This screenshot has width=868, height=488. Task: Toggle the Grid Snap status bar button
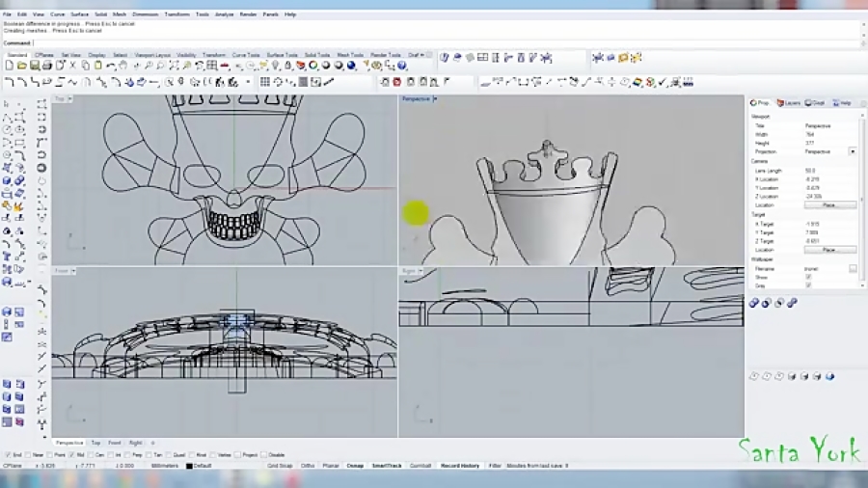pos(280,466)
